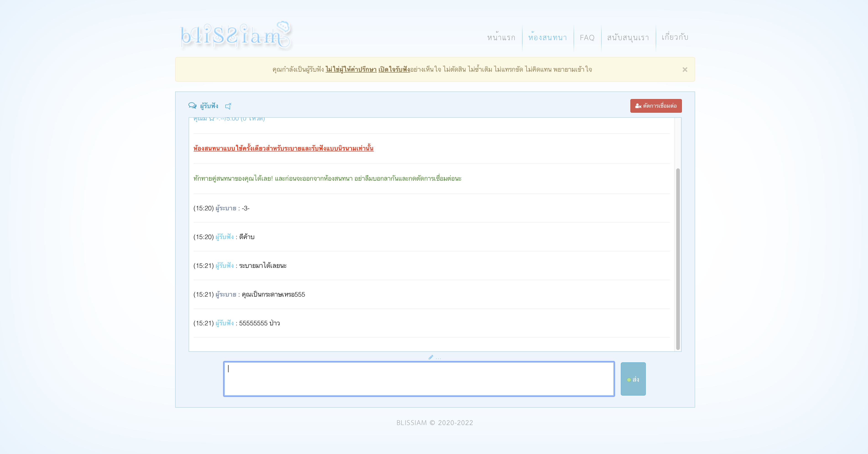Screen dimensions: 868x454
Task: Click underlined ไม่ใช่ผู้ให้คำปรึกษา text in banner
Action: pos(351,69)
